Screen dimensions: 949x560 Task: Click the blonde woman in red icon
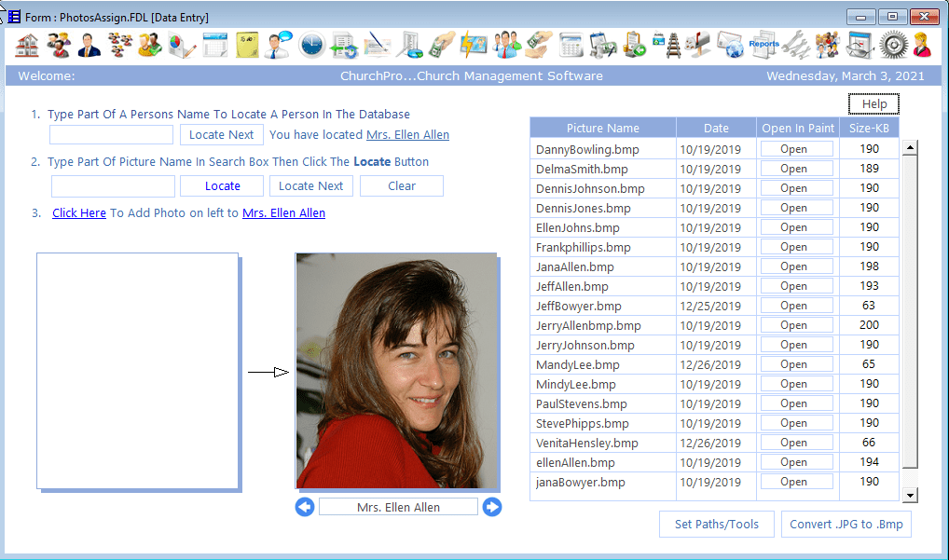[x=922, y=46]
